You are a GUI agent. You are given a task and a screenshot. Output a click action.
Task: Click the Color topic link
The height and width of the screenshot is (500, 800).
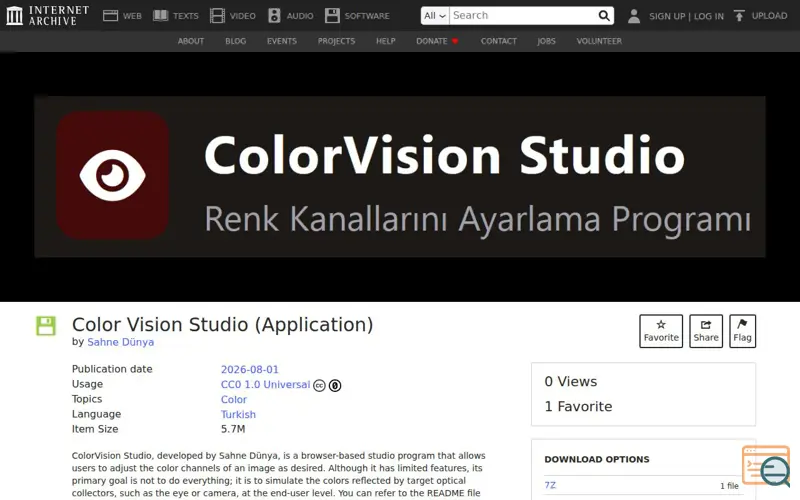(x=234, y=399)
